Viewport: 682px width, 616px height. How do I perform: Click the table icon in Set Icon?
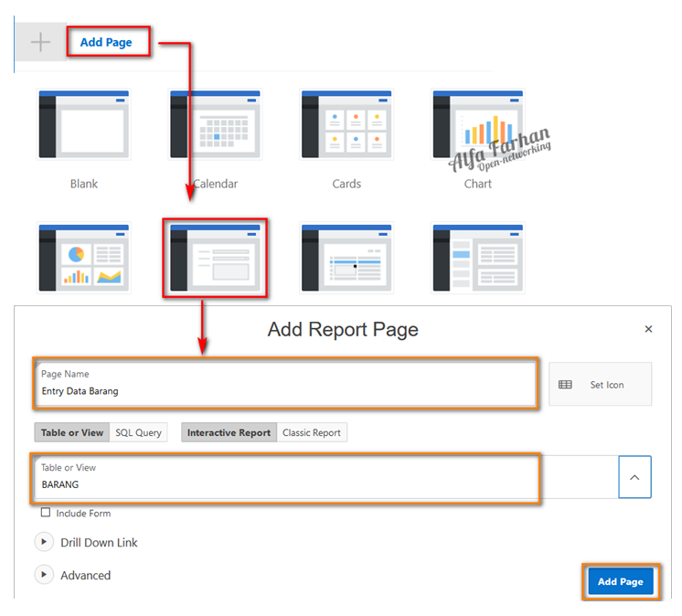click(565, 385)
